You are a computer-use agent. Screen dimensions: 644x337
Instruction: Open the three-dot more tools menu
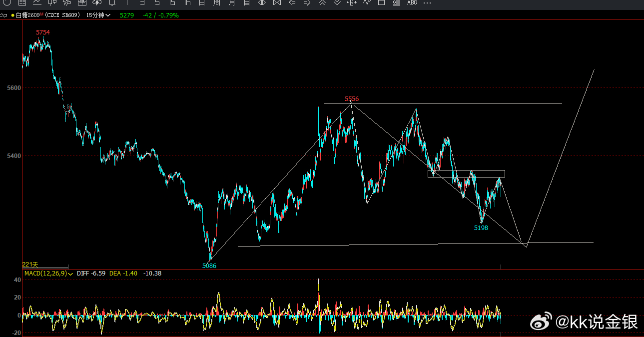(427, 3)
